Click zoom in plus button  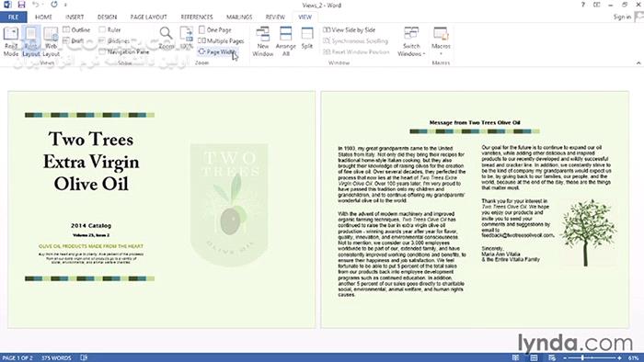pos(619,358)
